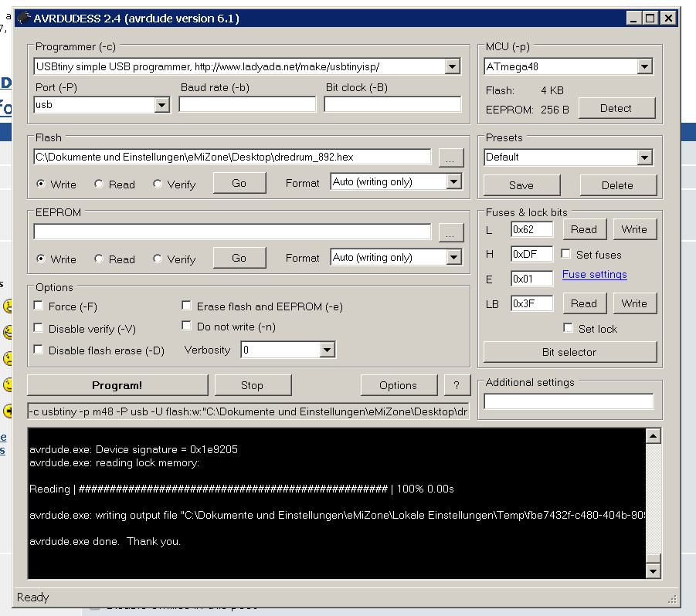Choose Verify radio button in EEPROM section
This screenshot has width=696, height=616.
[158, 259]
